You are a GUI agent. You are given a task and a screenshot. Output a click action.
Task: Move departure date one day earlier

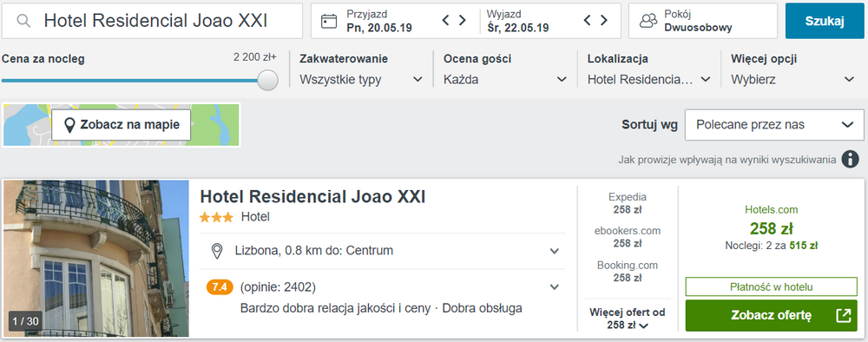588,21
